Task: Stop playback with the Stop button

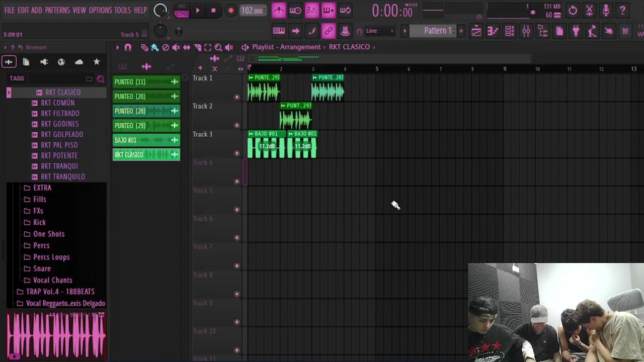Action: [x=213, y=11]
